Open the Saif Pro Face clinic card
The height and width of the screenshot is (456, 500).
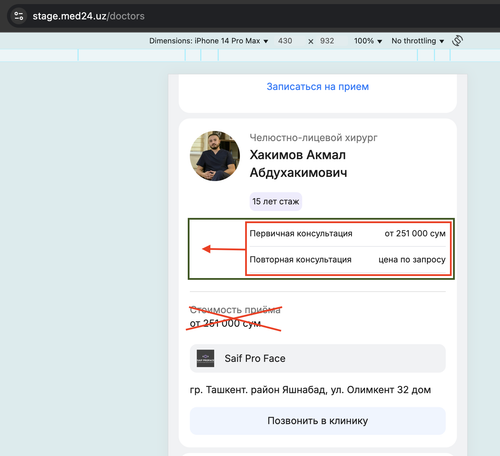point(318,358)
